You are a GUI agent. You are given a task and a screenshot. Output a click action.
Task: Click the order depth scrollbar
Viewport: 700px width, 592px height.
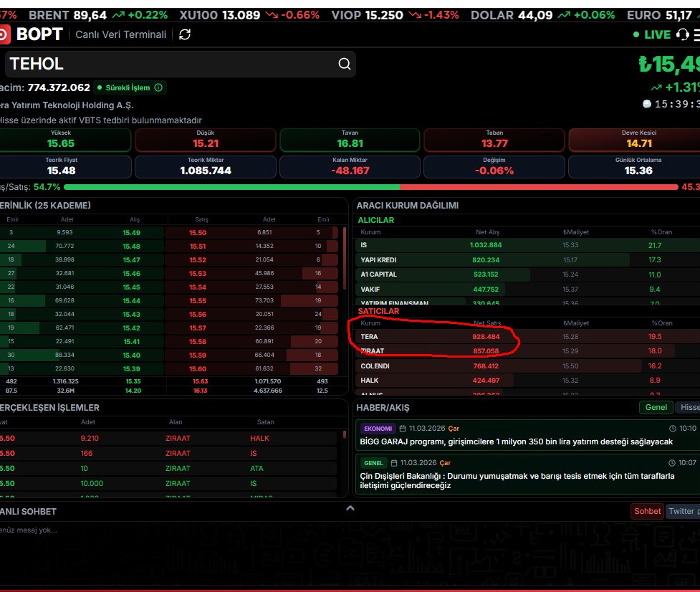click(344, 259)
